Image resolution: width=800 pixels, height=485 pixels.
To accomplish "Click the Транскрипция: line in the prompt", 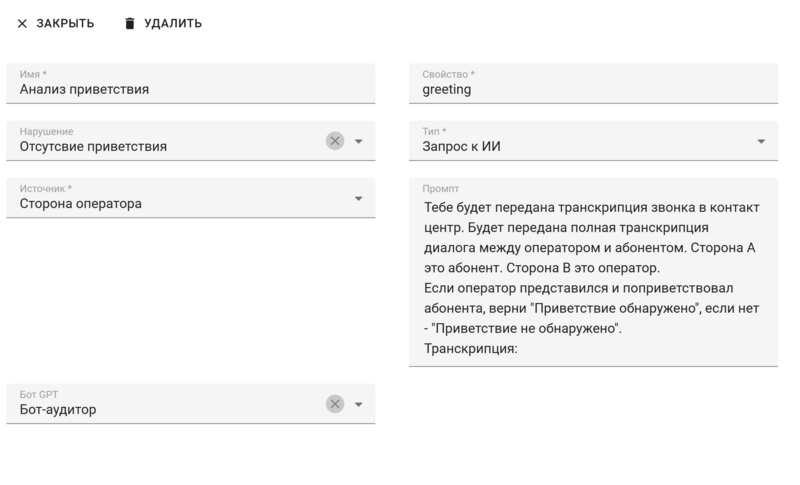I will 470,350.
